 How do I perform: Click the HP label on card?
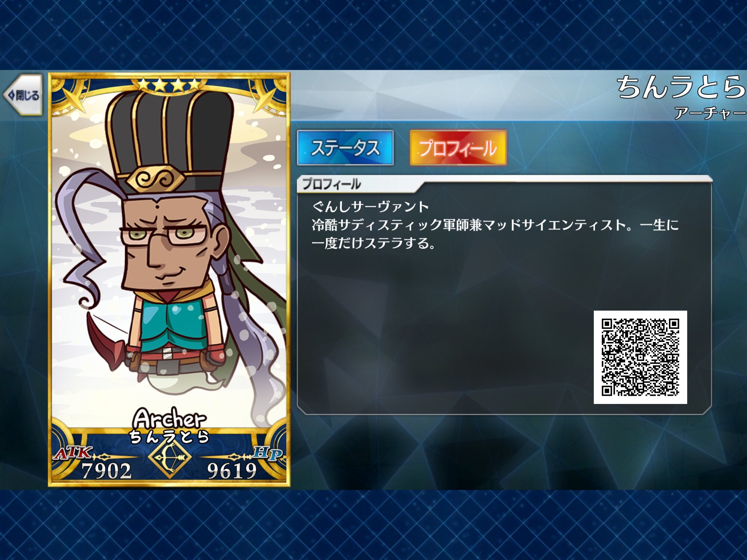(267, 453)
